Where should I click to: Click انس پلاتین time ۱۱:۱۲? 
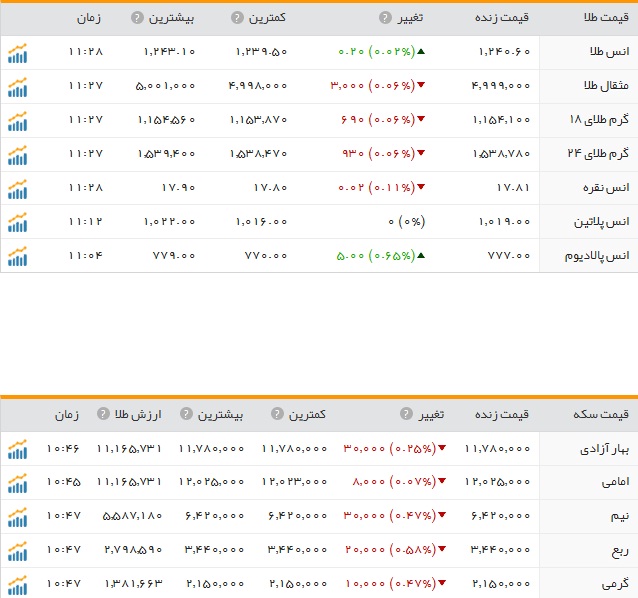tap(85, 222)
